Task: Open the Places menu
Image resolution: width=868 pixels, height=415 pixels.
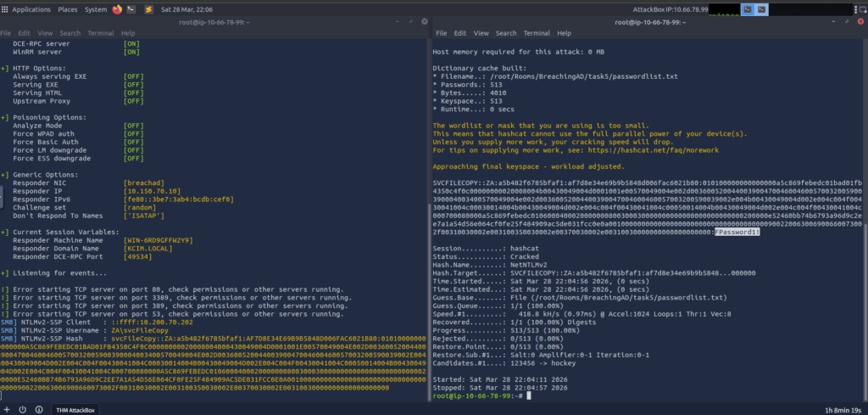Action: tap(68, 9)
